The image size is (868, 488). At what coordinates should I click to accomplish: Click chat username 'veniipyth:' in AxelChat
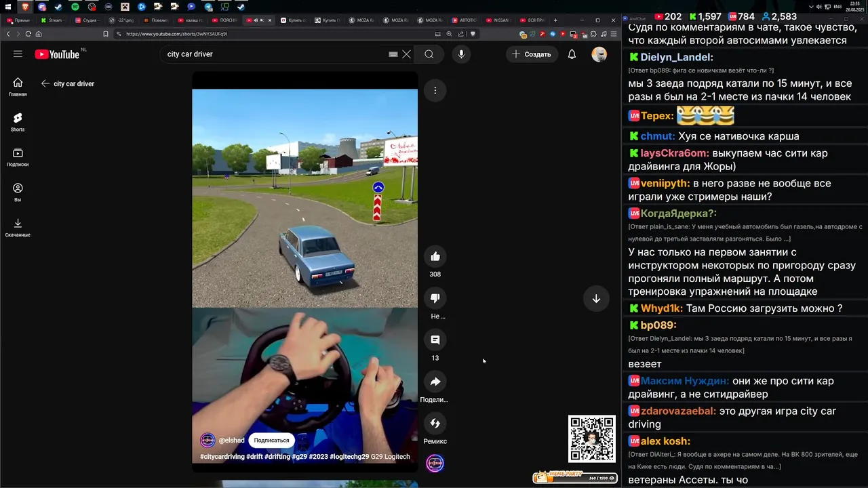coord(665,183)
